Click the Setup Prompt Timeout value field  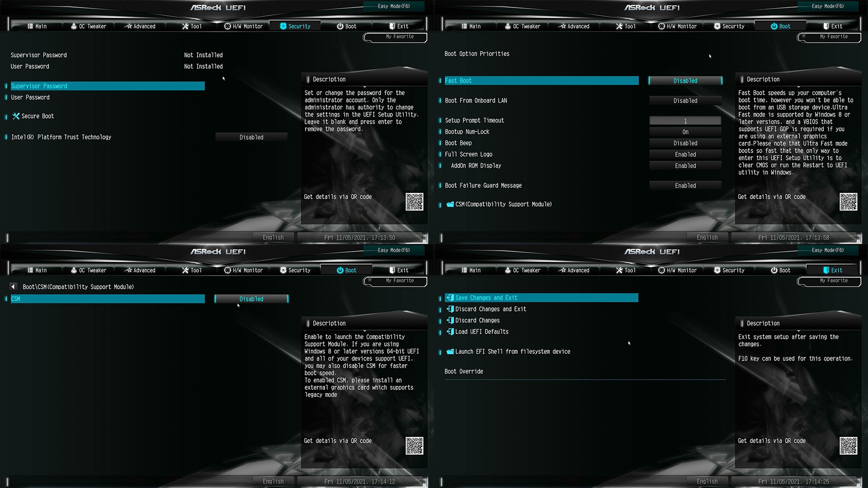pyautogui.click(x=685, y=121)
